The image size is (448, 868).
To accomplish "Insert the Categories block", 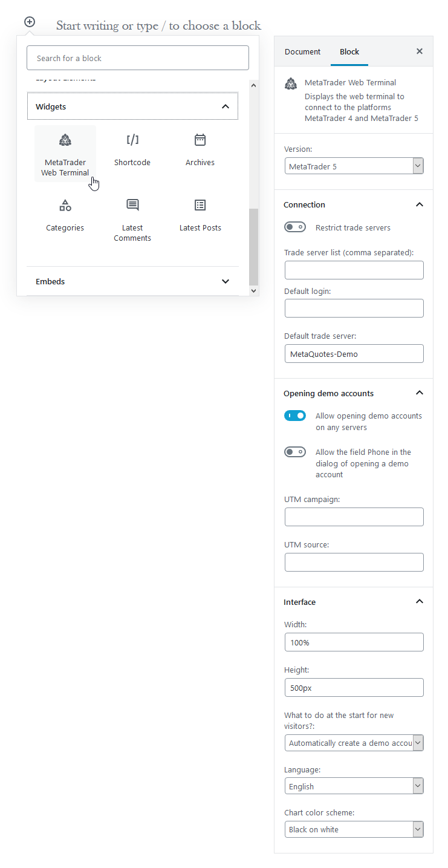I will [65, 215].
